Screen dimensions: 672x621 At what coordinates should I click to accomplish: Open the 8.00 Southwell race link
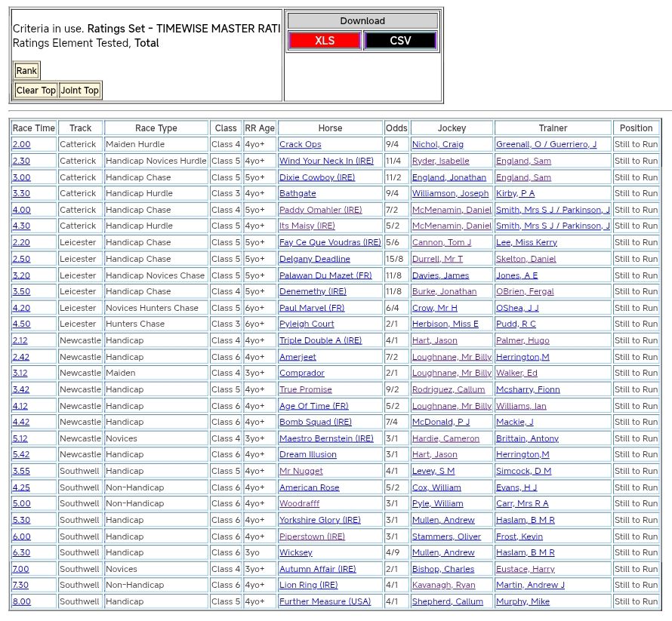pyautogui.click(x=21, y=602)
